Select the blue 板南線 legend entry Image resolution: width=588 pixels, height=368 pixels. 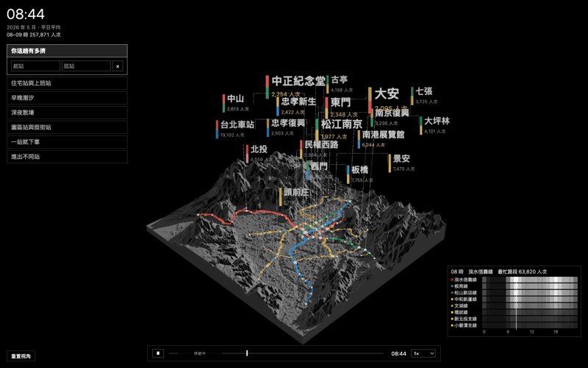[459, 286]
